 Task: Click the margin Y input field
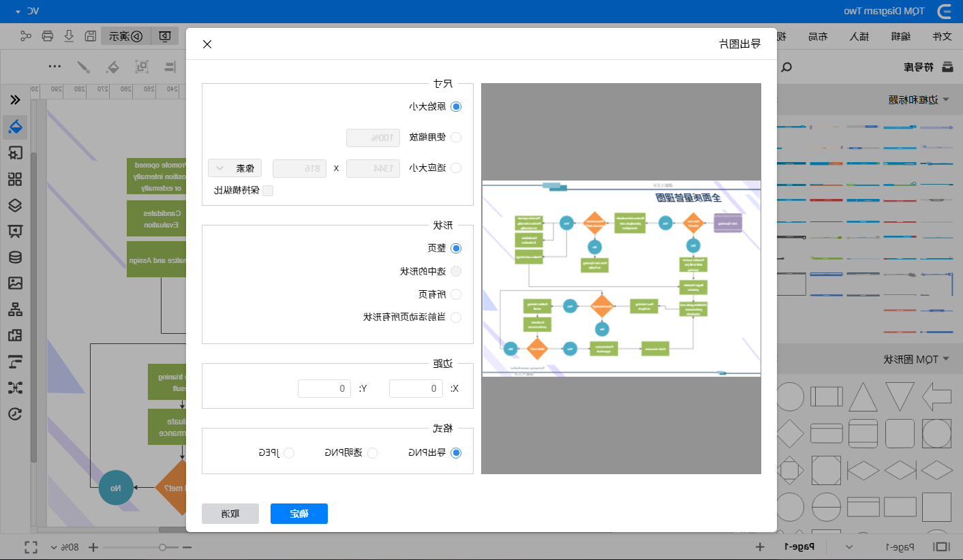pyautogui.click(x=324, y=388)
